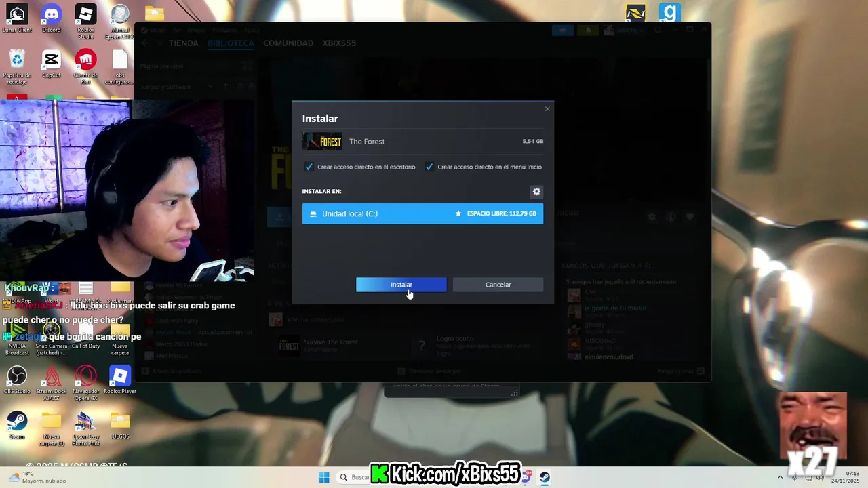Select obs configuración file icon

coord(120,67)
